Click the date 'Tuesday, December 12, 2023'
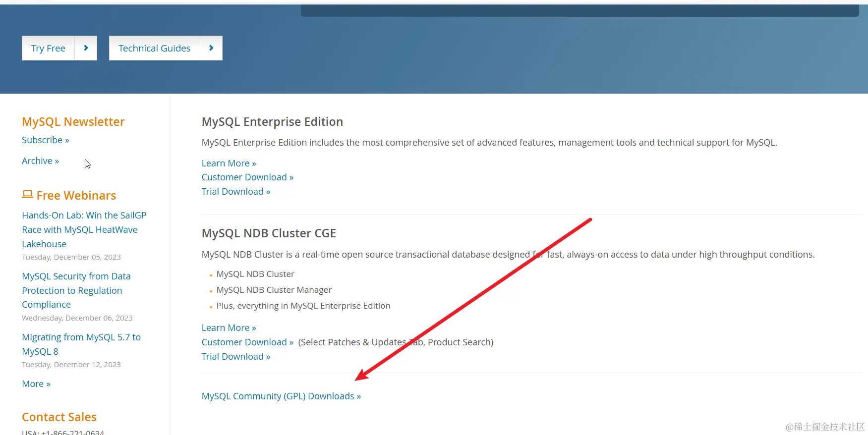Screen dimensions: 868x435 coord(71,365)
